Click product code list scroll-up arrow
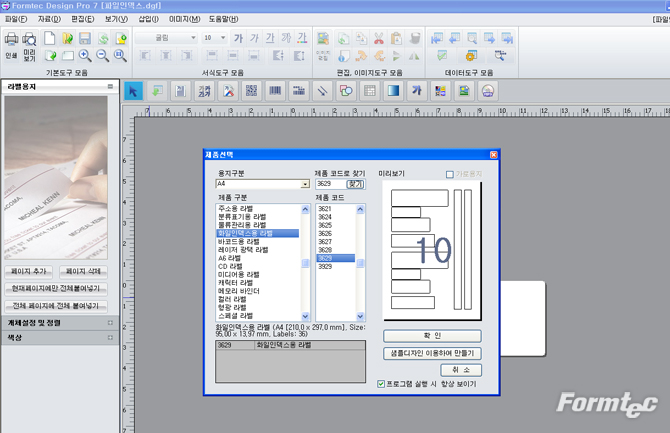670x433 pixels. pyautogui.click(x=360, y=209)
